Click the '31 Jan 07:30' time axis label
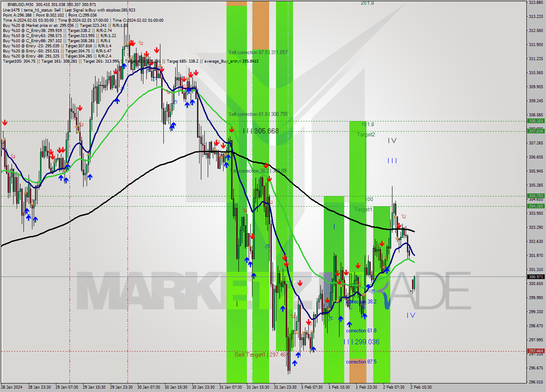This screenshot has height=392, width=546. tap(230, 387)
